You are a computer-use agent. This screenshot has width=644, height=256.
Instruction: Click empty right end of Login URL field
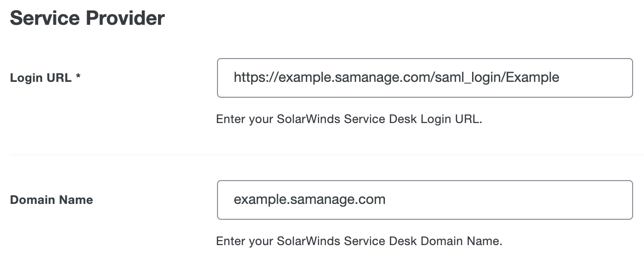coord(599,78)
